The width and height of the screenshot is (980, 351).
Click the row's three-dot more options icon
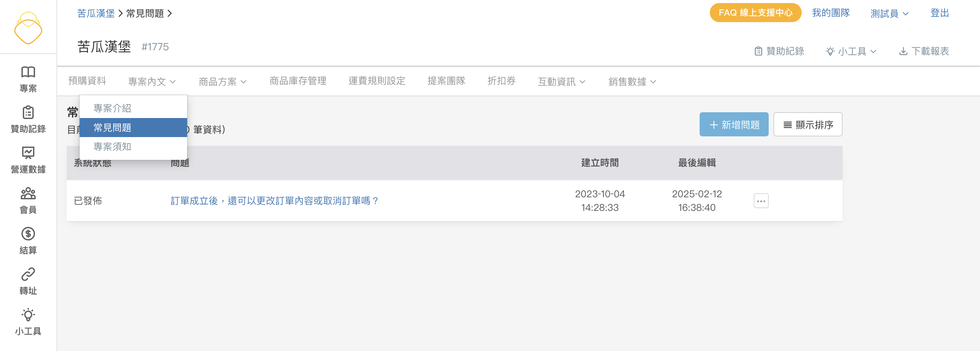(x=761, y=201)
